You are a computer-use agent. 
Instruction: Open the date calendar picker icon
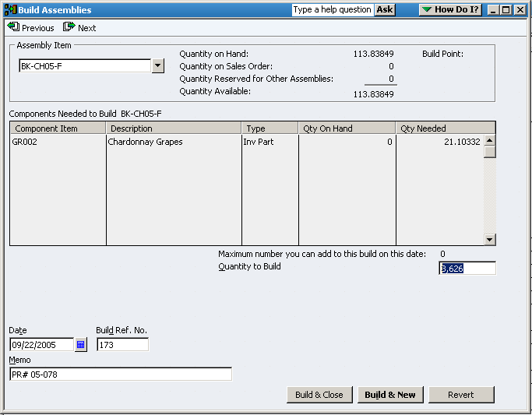(x=80, y=345)
